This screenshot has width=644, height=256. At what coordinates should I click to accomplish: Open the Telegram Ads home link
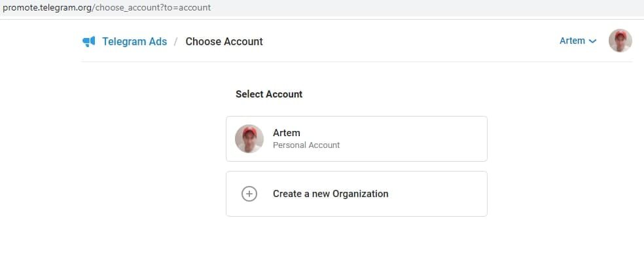pos(134,41)
